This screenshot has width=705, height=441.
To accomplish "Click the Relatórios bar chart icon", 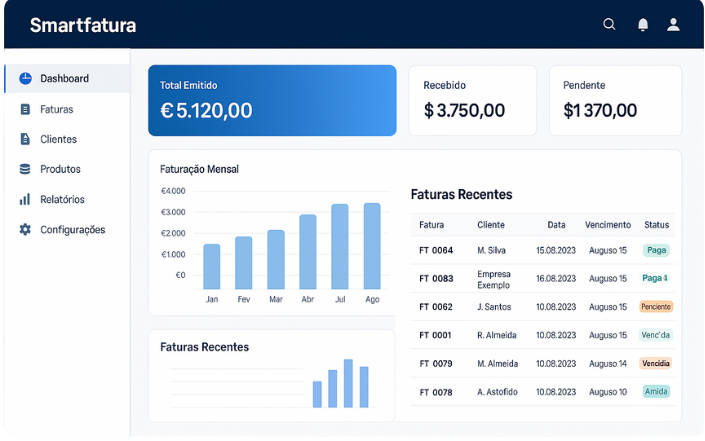I will (x=25, y=199).
